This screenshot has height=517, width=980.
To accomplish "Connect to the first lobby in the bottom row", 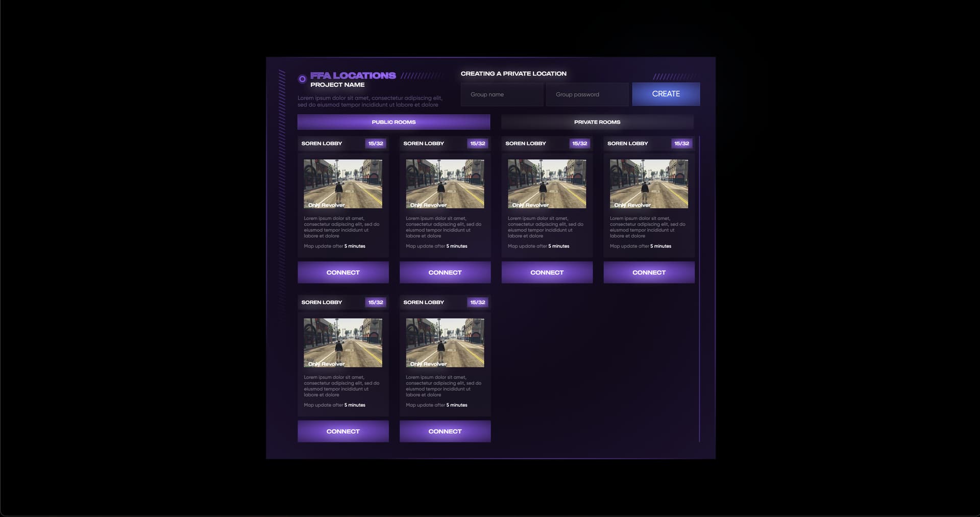I will tap(343, 431).
